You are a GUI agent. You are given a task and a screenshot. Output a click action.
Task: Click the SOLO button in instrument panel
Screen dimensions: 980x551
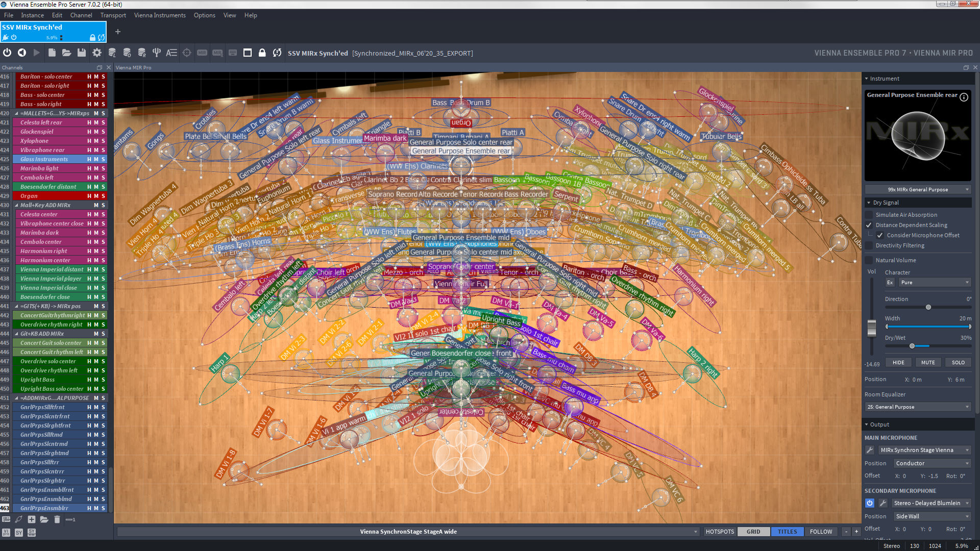coord(958,362)
